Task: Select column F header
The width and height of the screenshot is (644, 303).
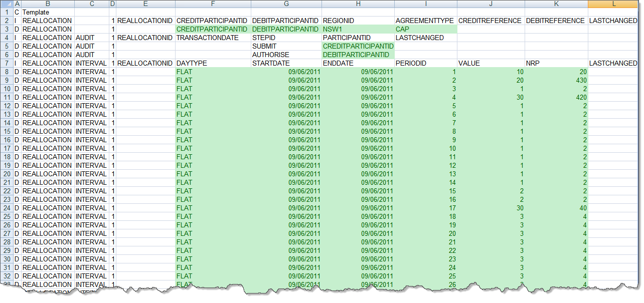Action: 213,4
